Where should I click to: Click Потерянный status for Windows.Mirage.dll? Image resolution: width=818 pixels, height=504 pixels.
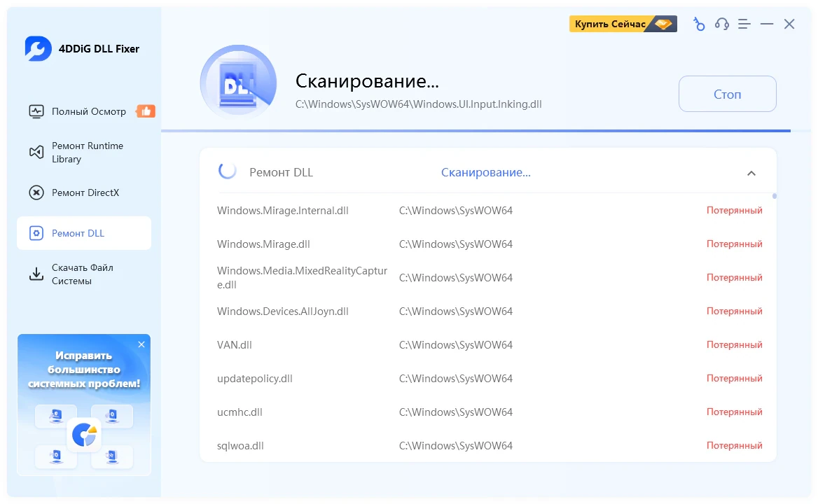point(735,244)
